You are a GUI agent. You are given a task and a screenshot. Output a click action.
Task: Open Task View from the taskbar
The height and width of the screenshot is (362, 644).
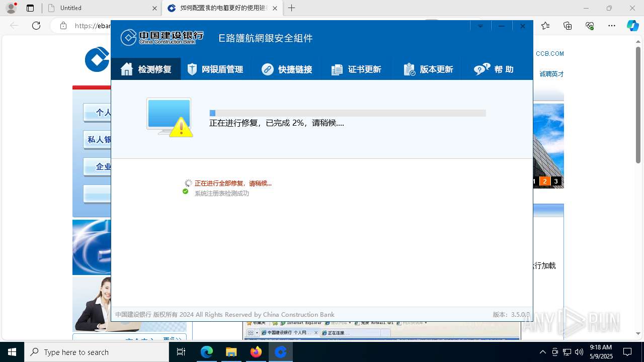pos(182,352)
